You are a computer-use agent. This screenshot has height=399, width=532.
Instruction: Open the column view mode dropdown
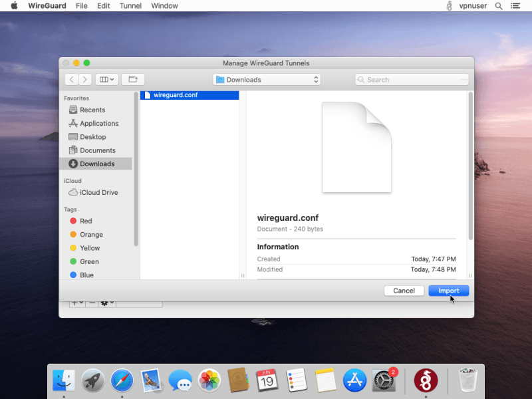pyautogui.click(x=106, y=79)
